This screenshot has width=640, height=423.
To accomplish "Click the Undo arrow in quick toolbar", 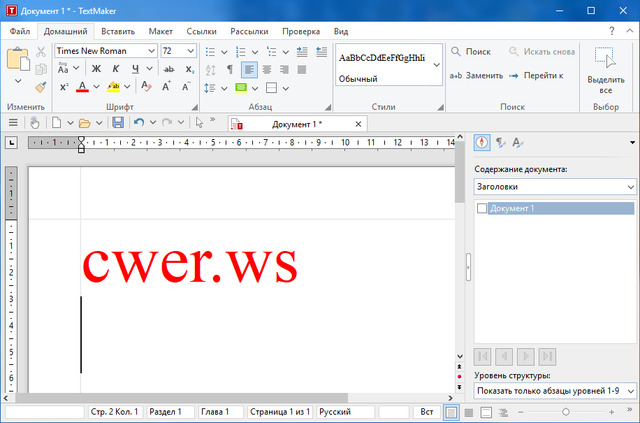I will [x=138, y=123].
